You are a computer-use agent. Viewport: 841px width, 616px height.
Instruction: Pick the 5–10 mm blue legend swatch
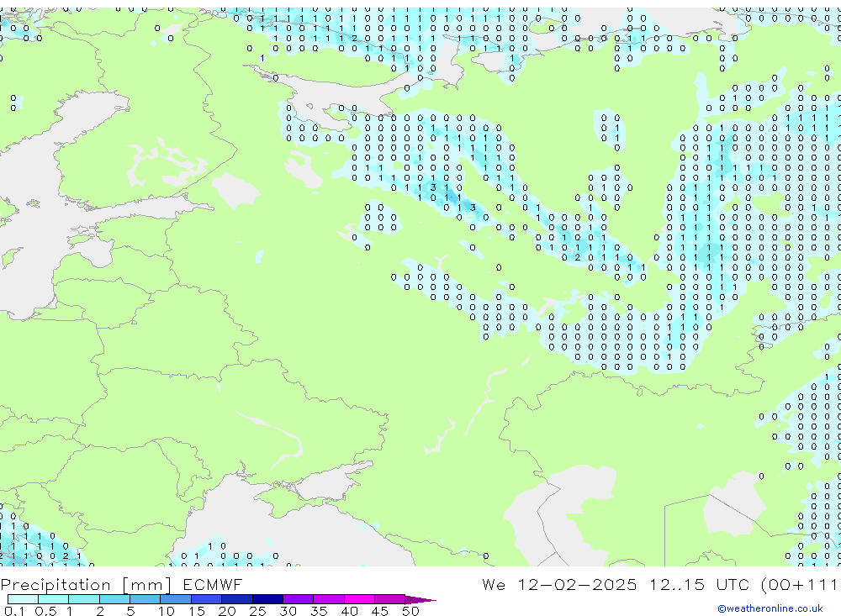(x=145, y=599)
